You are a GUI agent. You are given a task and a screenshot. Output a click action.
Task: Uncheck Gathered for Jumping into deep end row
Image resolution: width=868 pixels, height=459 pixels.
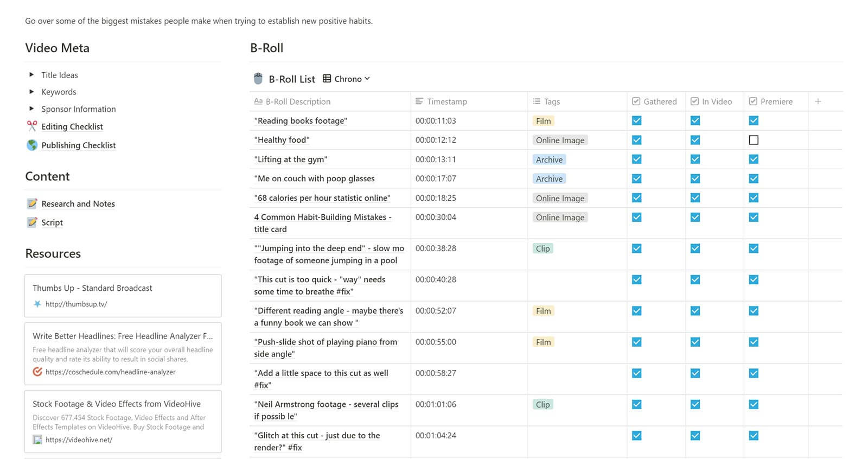(637, 248)
